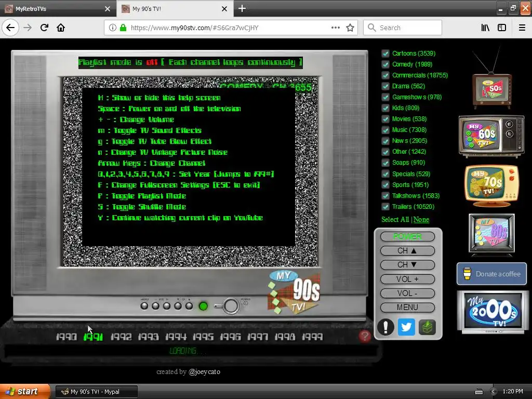This screenshot has height=399, width=532.
Task: Click the Donate a coffee button
Action: (491, 274)
